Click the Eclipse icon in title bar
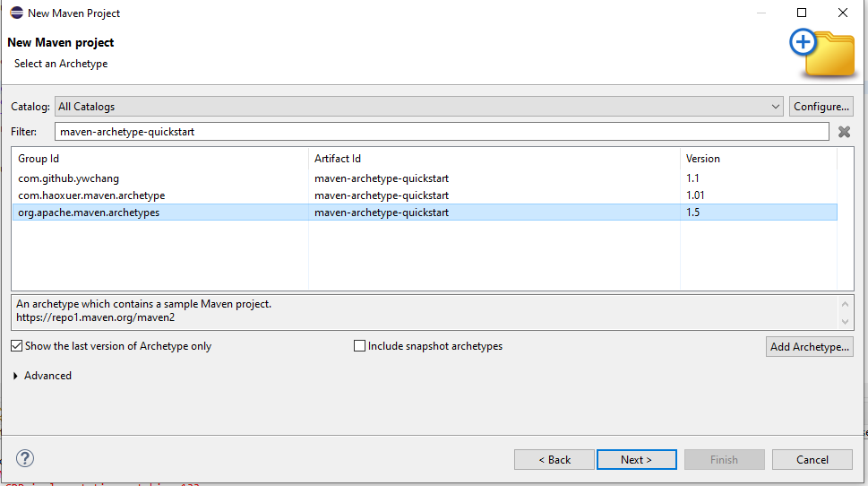The image size is (868, 486). coord(17,13)
